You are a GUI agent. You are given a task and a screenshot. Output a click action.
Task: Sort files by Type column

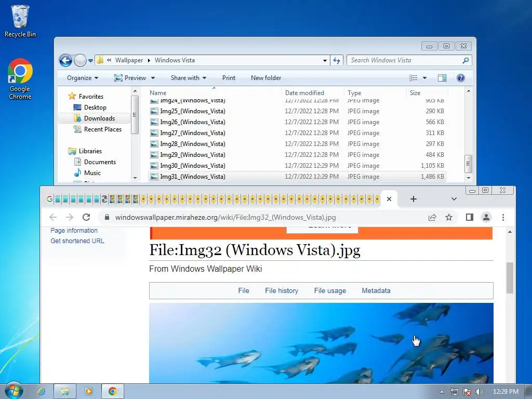tap(376, 92)
